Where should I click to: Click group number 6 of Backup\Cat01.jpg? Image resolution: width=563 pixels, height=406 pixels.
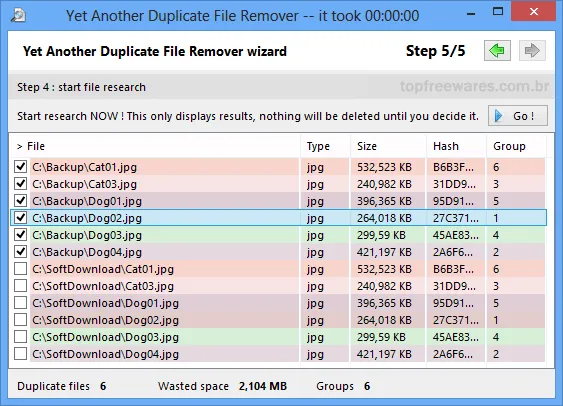click(496, 167)
